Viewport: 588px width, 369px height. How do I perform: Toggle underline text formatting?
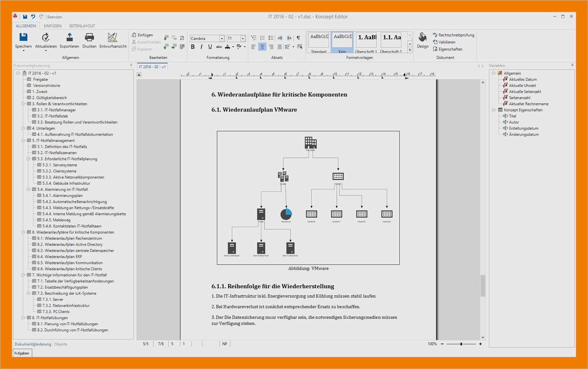(x=210, y=47)
